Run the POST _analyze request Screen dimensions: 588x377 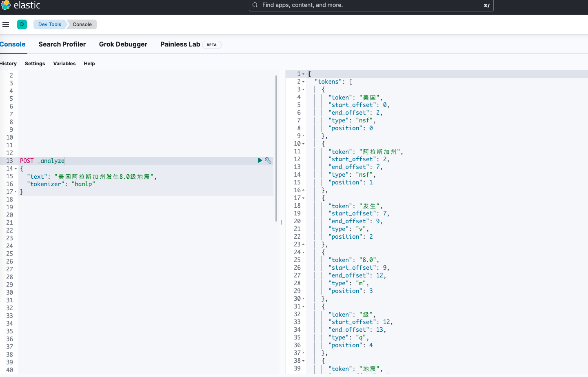click(260, 161)
